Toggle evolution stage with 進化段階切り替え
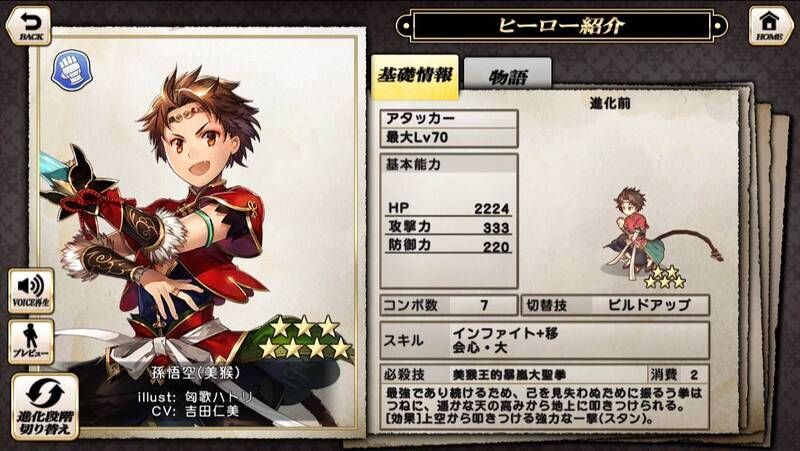This screenshot has width=800, height=451. coord(45,407)
